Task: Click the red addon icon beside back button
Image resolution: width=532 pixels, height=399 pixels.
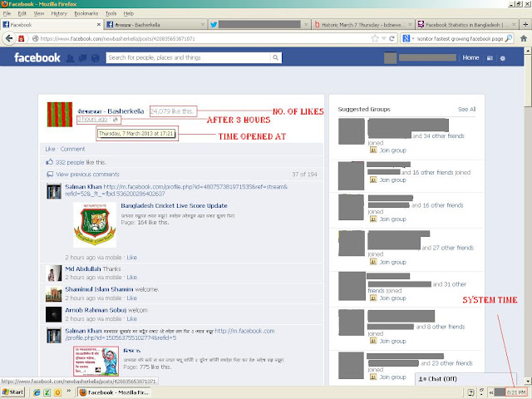Action: [21, 38]
